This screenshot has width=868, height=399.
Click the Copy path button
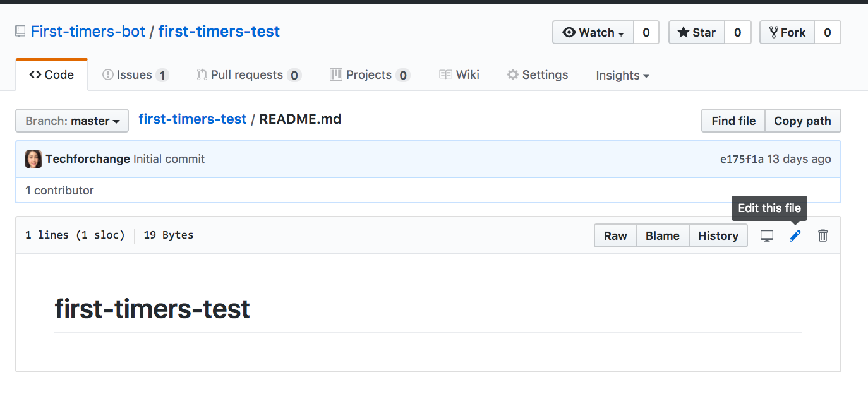(x=802, y=121)
